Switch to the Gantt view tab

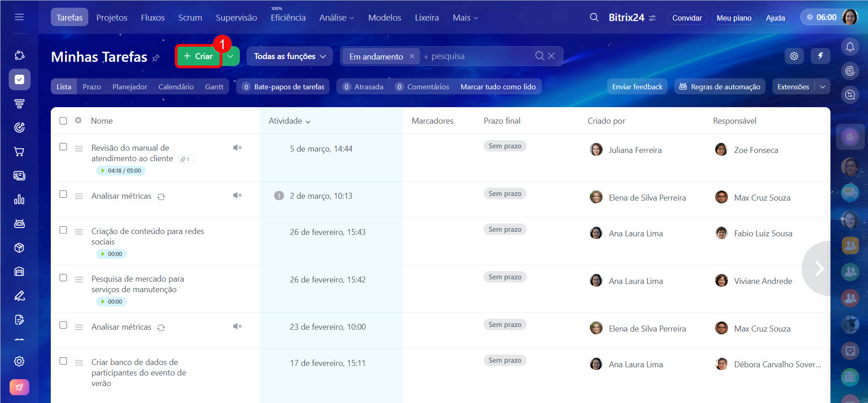coord(214,87)
